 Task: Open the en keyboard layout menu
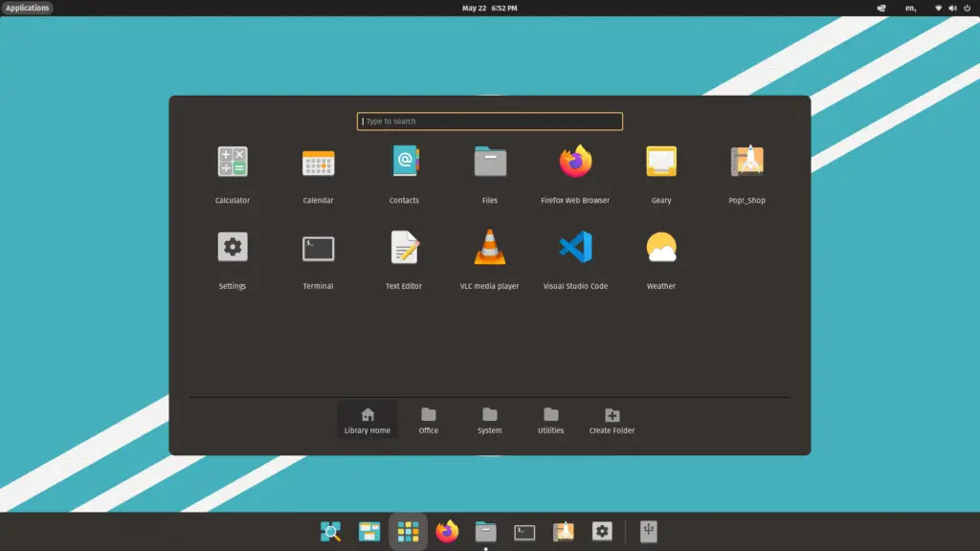point(911,8)
